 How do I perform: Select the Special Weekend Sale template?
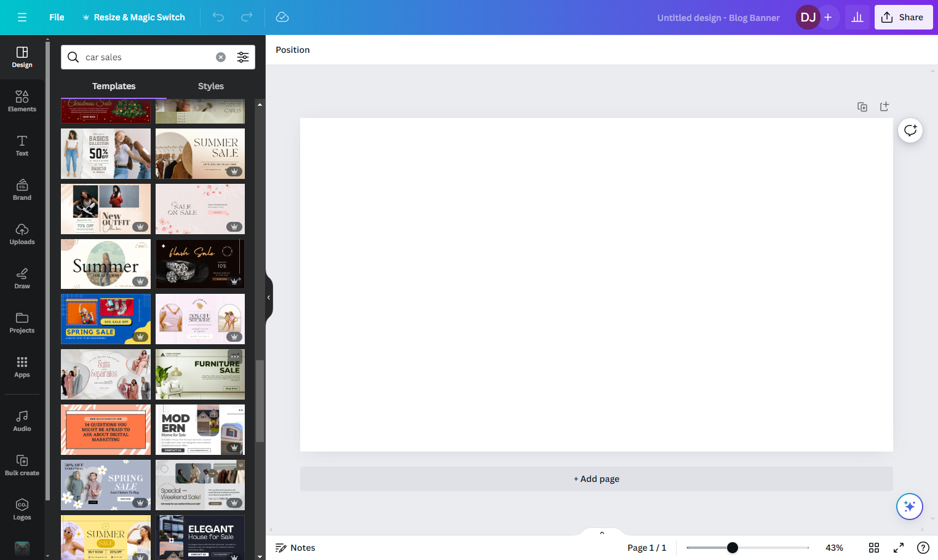[200, 485]
